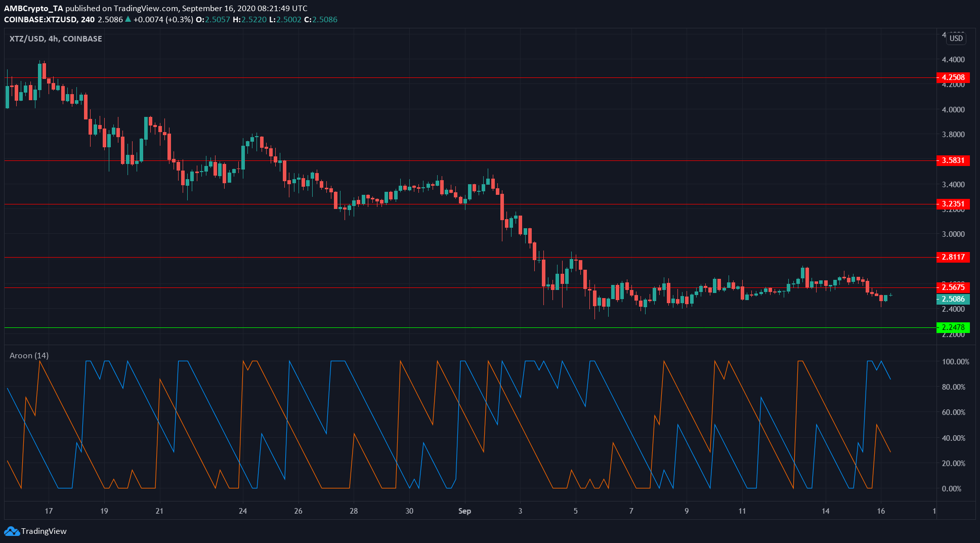This screenshot has width=980, height=543.
Task: Click the Sep month label on time axis
Action: [464, 511]
